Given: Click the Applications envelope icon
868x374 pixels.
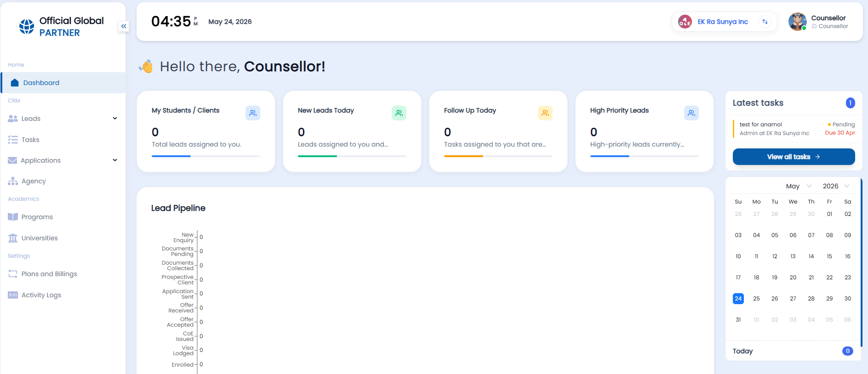Looking at the screenshot, I should coord(12,160).
